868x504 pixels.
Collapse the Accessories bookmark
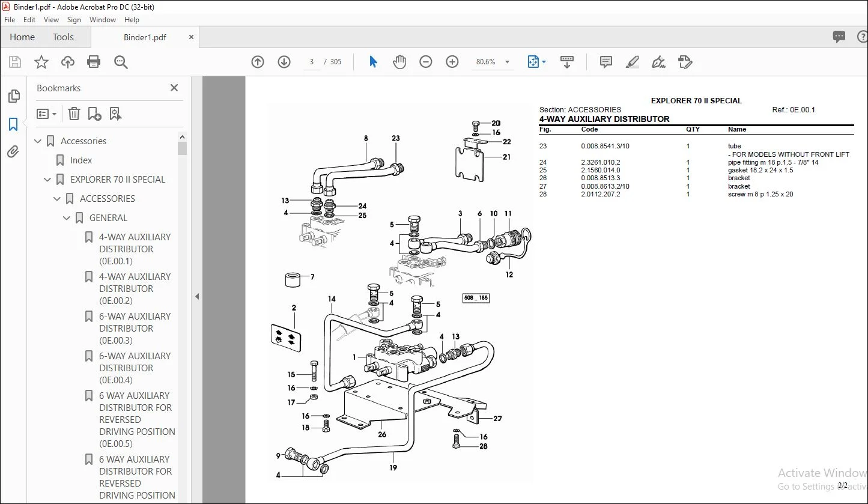(x=38, y=141)
